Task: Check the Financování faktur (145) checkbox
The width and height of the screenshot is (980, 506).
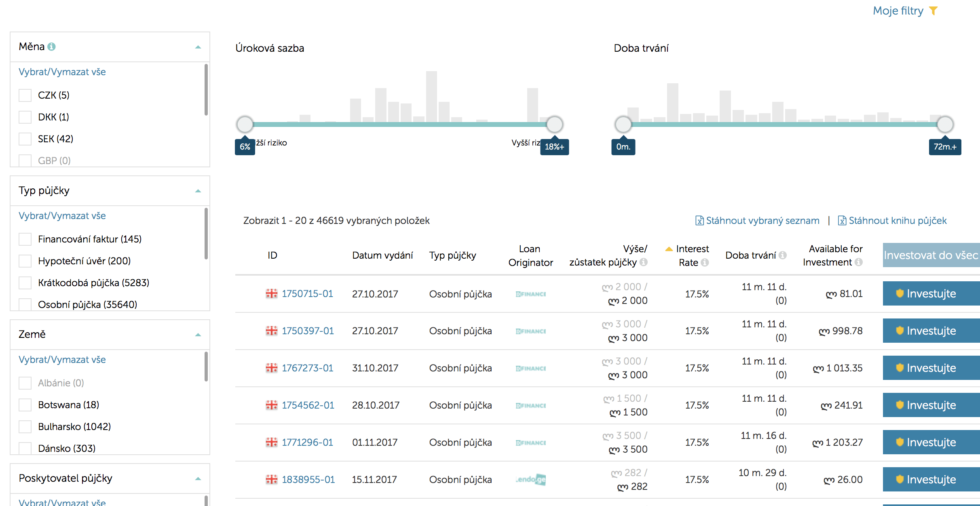Action: click(25, 239)
